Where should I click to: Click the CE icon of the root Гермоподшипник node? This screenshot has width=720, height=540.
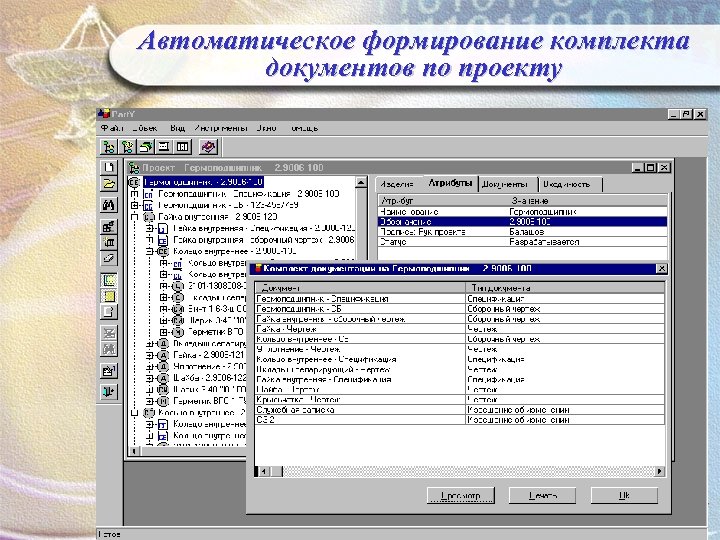pyautogui.click(x=134, y=182)
